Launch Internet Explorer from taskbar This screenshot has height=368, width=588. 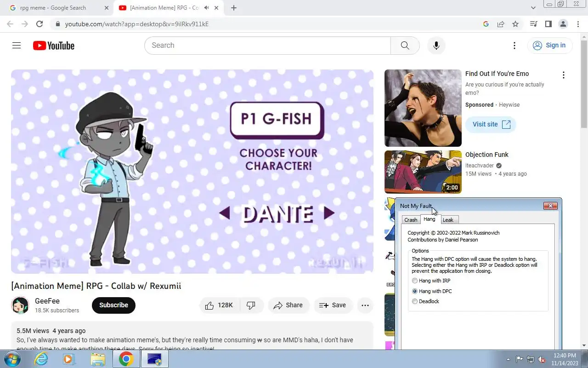pyautogui.click(x=41, y=359)
